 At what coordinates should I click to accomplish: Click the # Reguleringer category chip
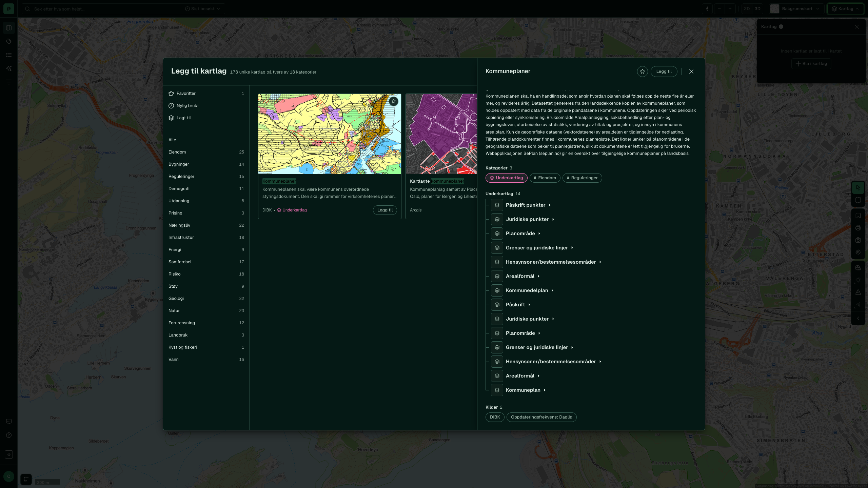coord(582,178)
